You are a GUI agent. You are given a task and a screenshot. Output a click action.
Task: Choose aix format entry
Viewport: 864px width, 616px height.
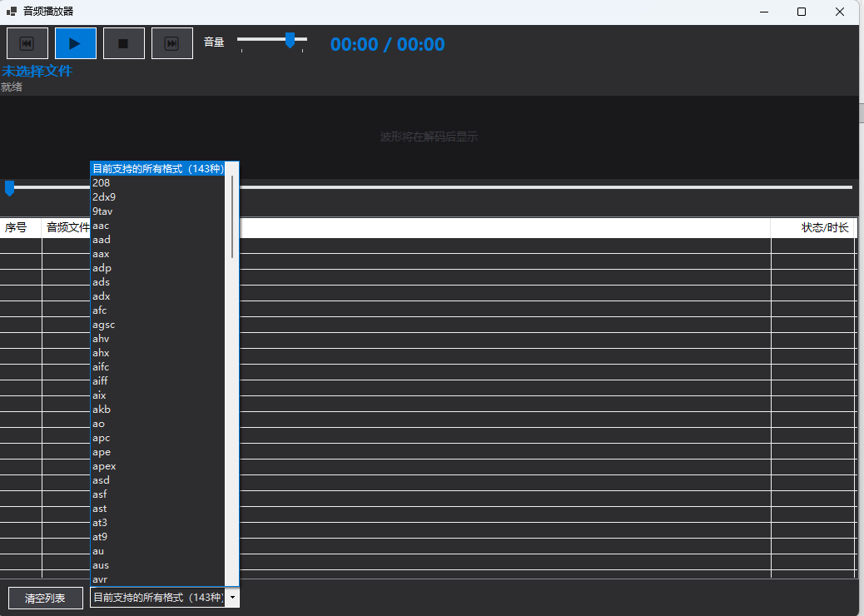[157, 395]
